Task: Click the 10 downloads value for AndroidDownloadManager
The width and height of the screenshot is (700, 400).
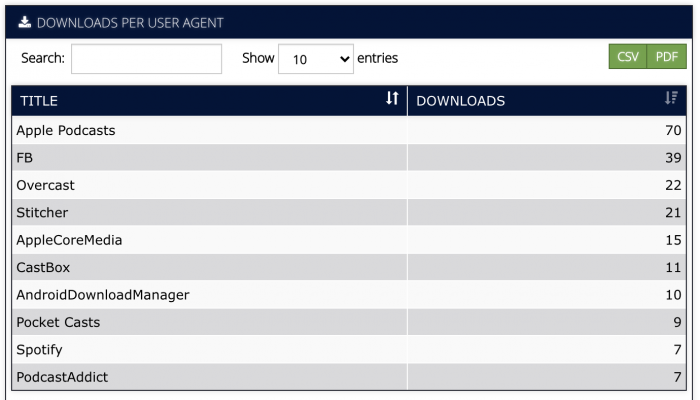Action: [673, 295]
